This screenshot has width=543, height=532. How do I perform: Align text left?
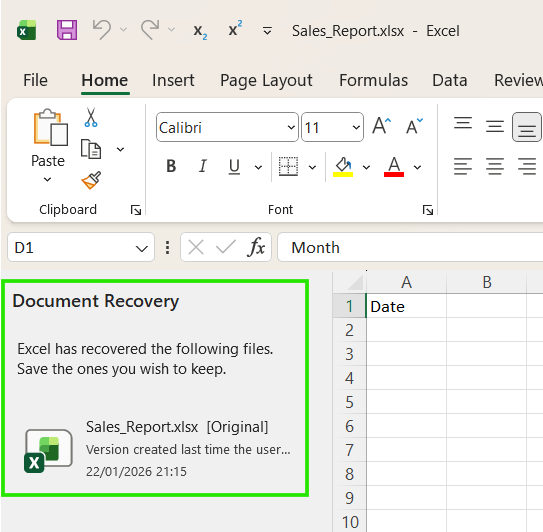463,167
